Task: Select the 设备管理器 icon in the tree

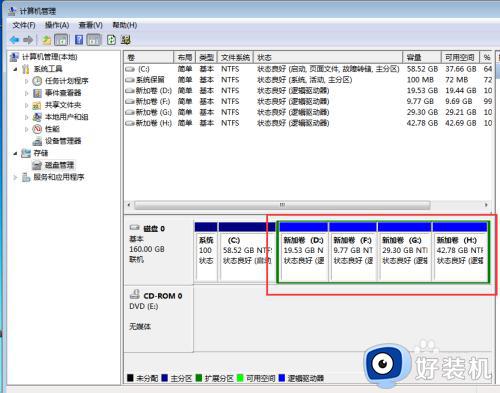Action: pyautogui.click(x=37, y=141)
